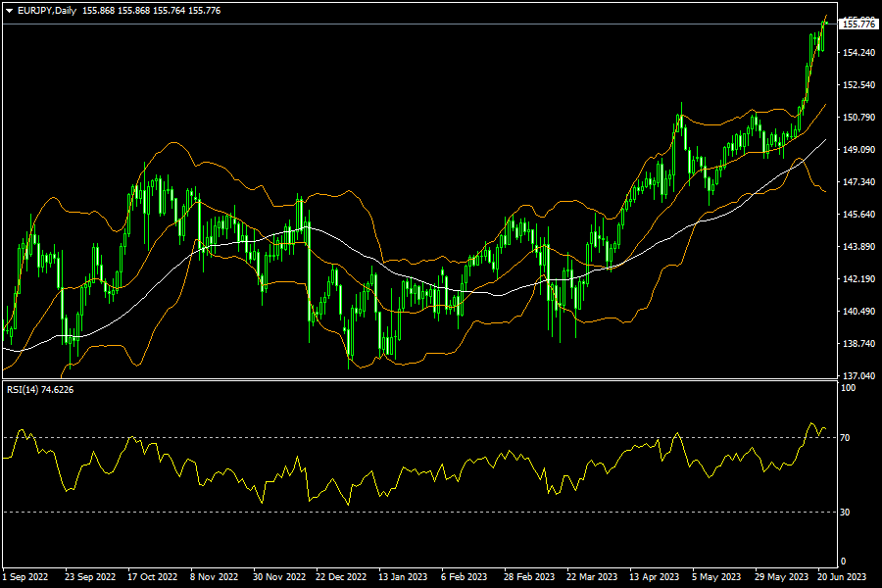This screenshot has height=588, width=882.
Task: Click the 100 level on RSI scale
Action: click(x=848, y=388)
